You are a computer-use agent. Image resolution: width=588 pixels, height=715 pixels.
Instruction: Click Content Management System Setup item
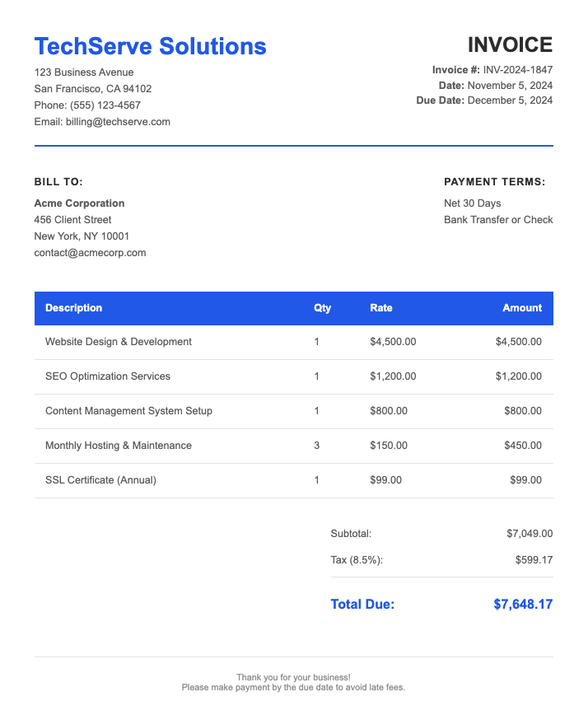(x=128, y=411)
